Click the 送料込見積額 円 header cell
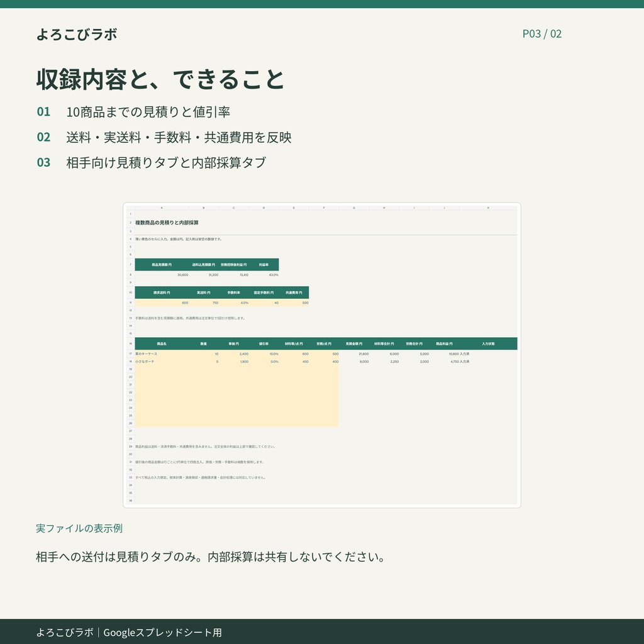Image resolution: width=644 pixels, height=644 pixels. [x=203, y=265]
